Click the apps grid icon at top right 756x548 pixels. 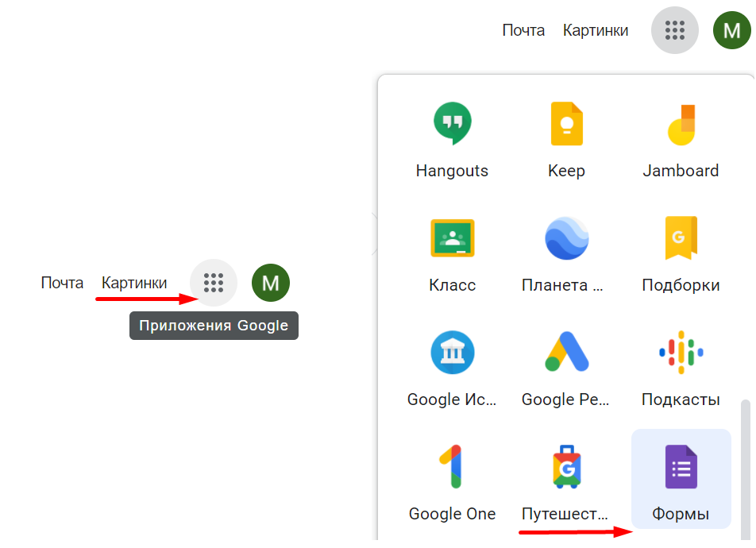tap(674, 30)
